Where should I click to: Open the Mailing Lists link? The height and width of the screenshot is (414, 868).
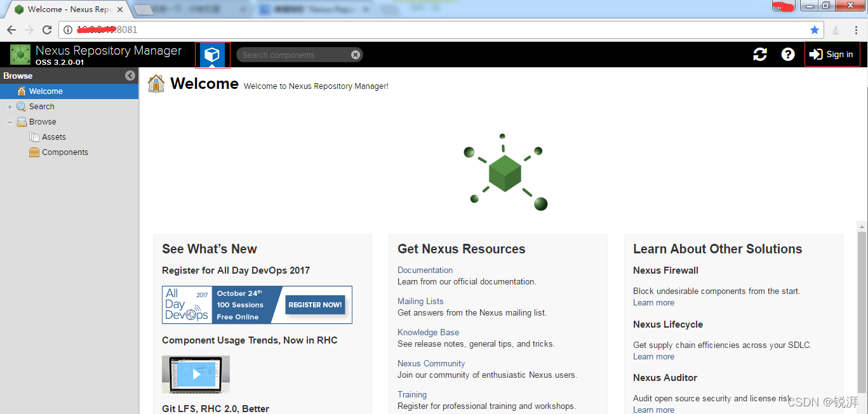tap(420, 301)
